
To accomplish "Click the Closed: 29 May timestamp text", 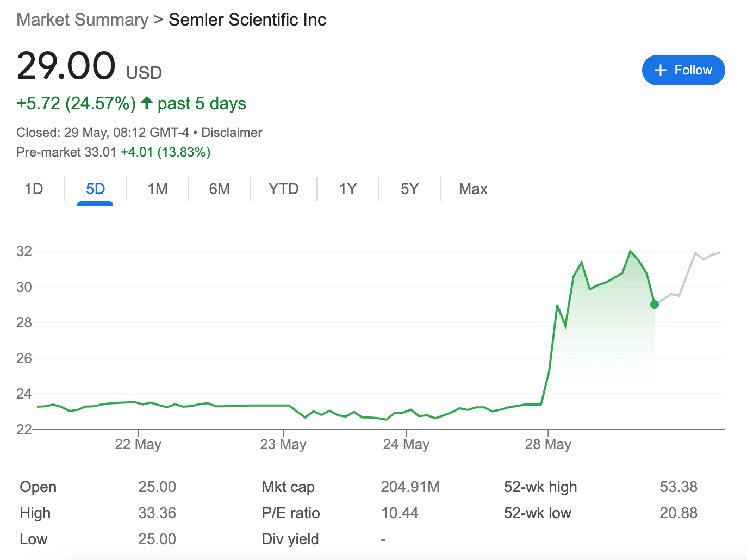I will (103, 133).
